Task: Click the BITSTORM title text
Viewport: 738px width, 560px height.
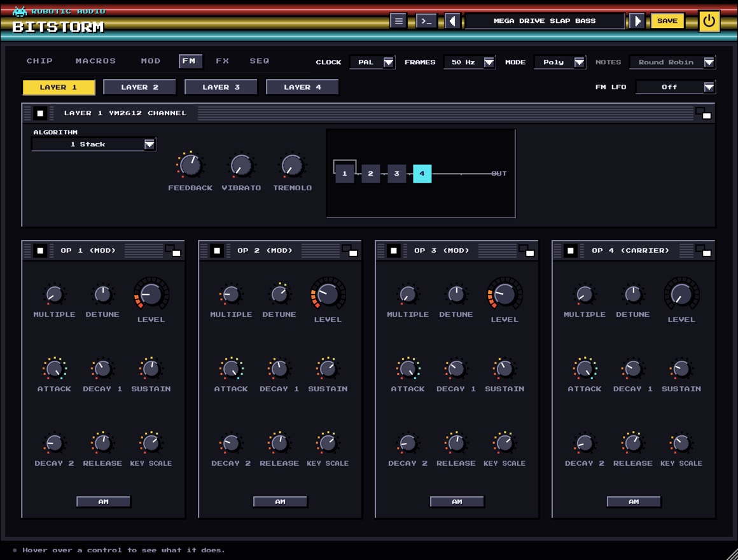Action: point(58,27)
